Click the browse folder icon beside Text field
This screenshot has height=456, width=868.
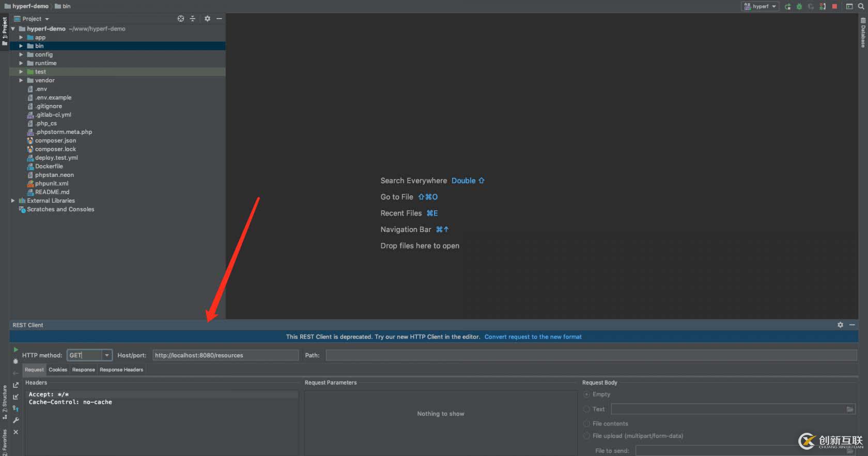point(850,409)
